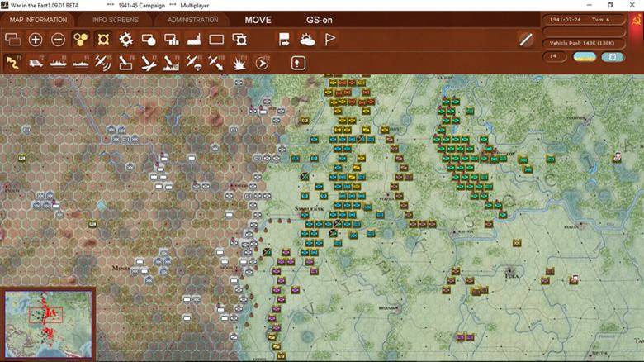The height and width of the screenshot is (362, 644).
Task: Click the window title 'War in the East'
Action: click(x=45, y=5)
